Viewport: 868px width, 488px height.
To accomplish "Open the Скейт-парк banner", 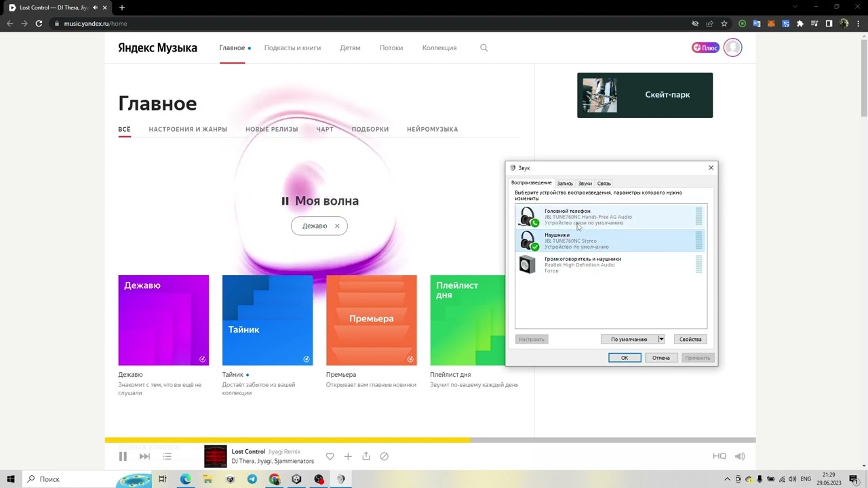I will (x=645, y=95).
